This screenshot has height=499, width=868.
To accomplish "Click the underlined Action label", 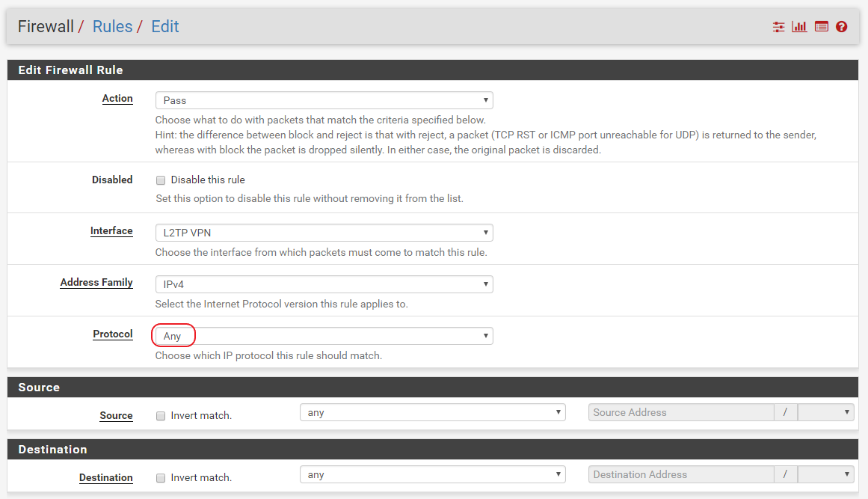I will (117, 99).
